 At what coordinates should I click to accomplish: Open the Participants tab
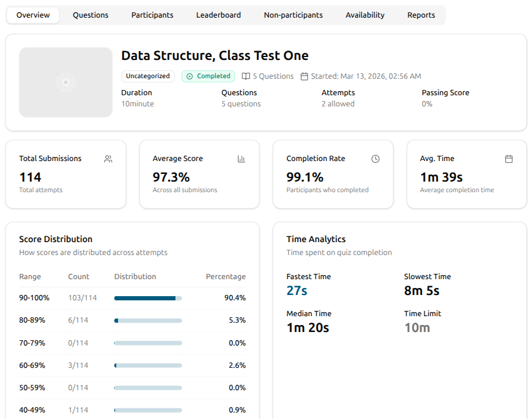pyautogui.click(x=152, y=15)
